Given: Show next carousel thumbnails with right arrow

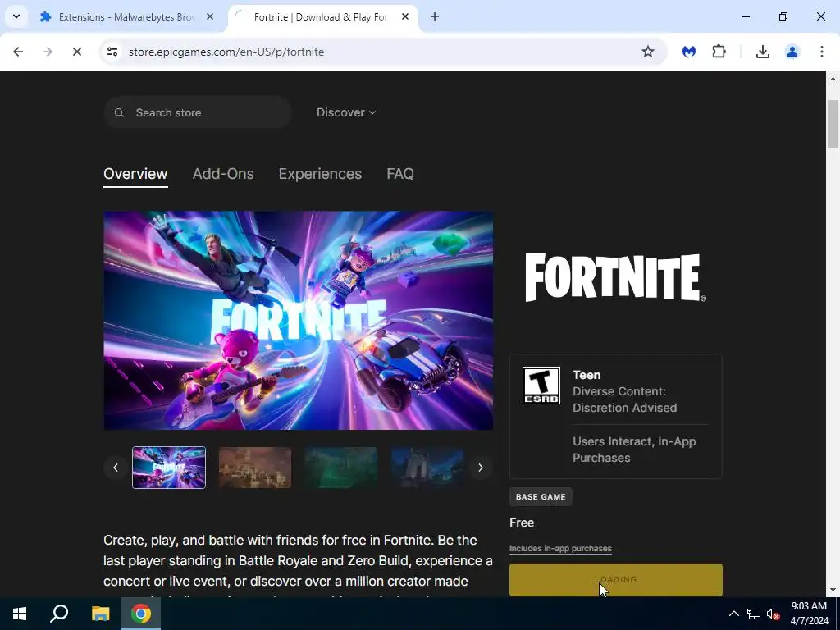Looking at the screenshot, I should [481, 468].
